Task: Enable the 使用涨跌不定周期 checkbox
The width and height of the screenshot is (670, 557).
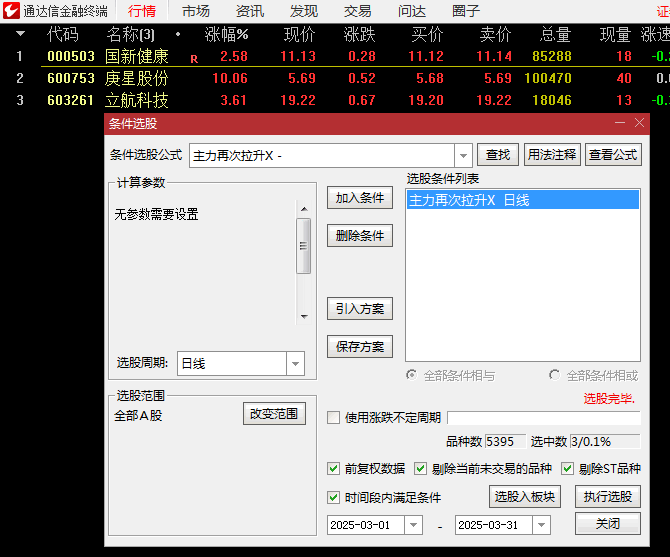Action: (333, 417)
